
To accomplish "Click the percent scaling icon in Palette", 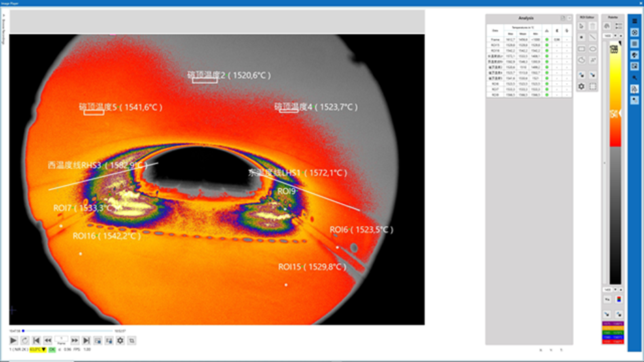I will pyautogui.click(x=607, y=299).
